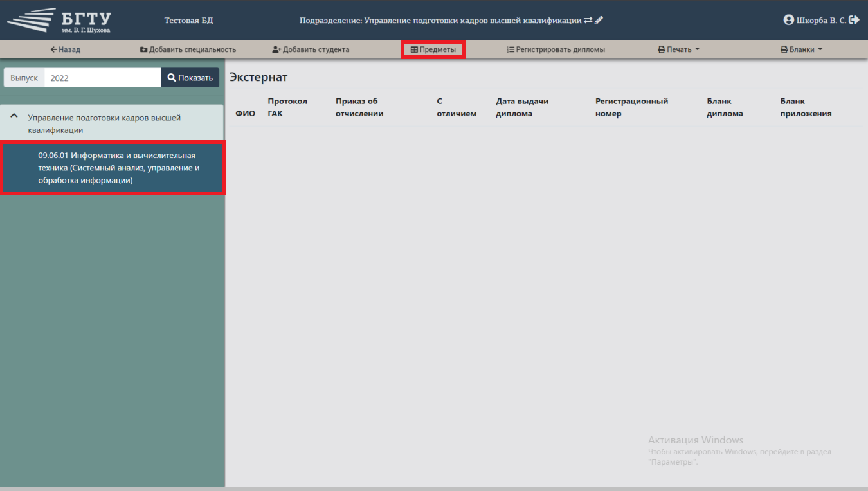Click Добавить студента in the toolbar
Viewport: 868px width, 491px height.
(311, 49)
